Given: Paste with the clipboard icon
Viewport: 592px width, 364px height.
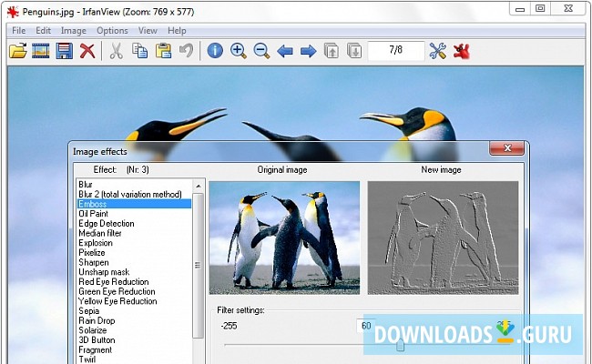Looking at the screenshot, I should (163, 51).
